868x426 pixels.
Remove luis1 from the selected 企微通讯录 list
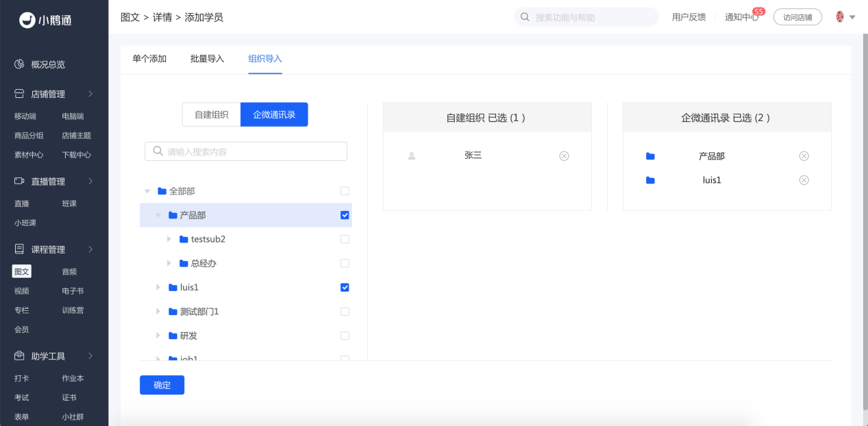click(x=804, y=180)
